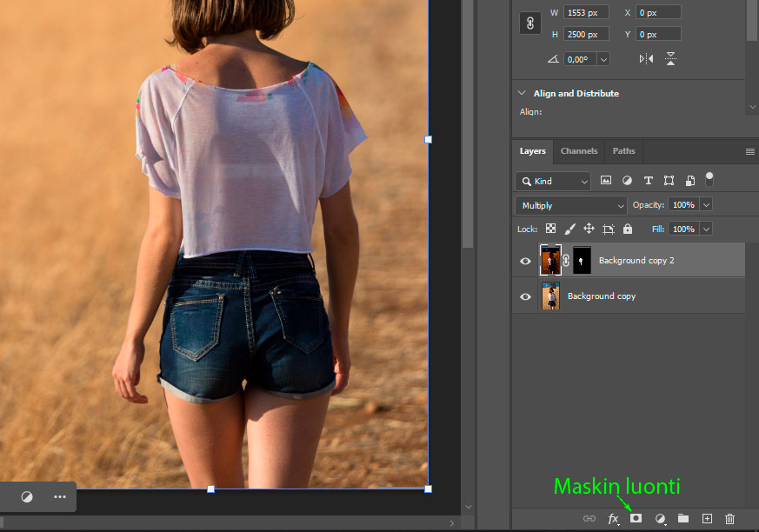Switch to the Paths tab
759x532 pixels.
coord(623,151)
